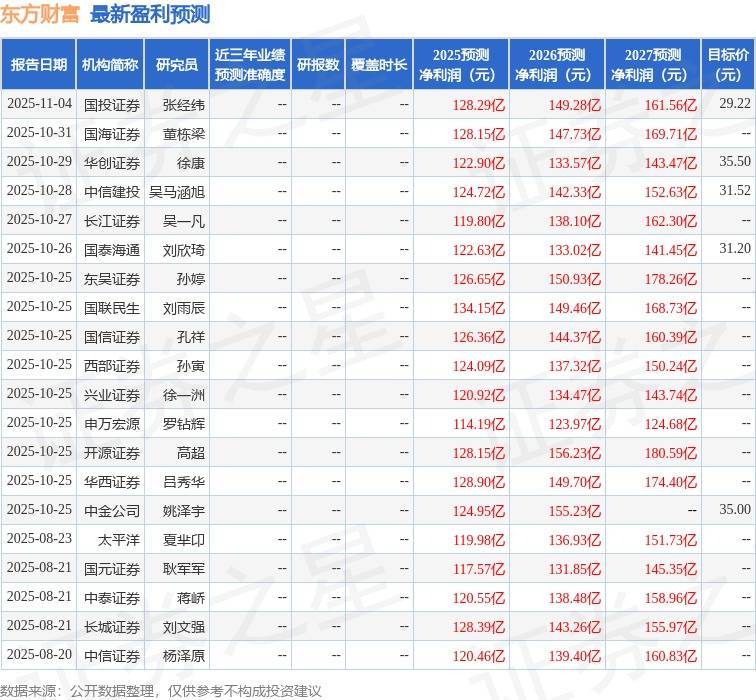The image size is (756, 700).
Task: Click institution 申万宏源
Action: (112, 424)
